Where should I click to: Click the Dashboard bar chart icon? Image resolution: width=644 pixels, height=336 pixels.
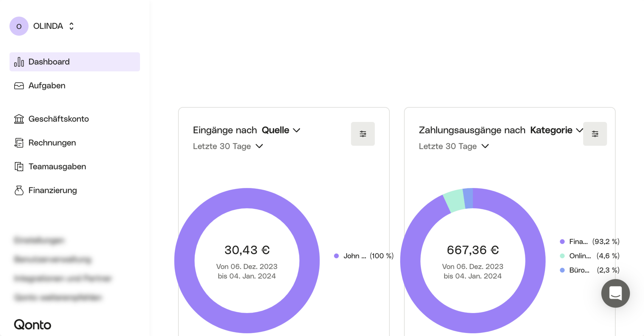pyautogui.click(x=19, y=62)
